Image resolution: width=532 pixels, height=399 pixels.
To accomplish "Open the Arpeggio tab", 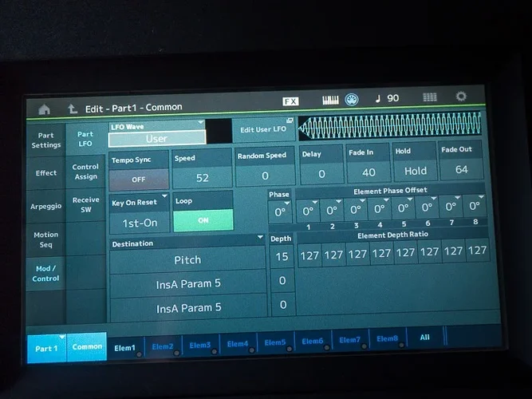I will 45,206.
